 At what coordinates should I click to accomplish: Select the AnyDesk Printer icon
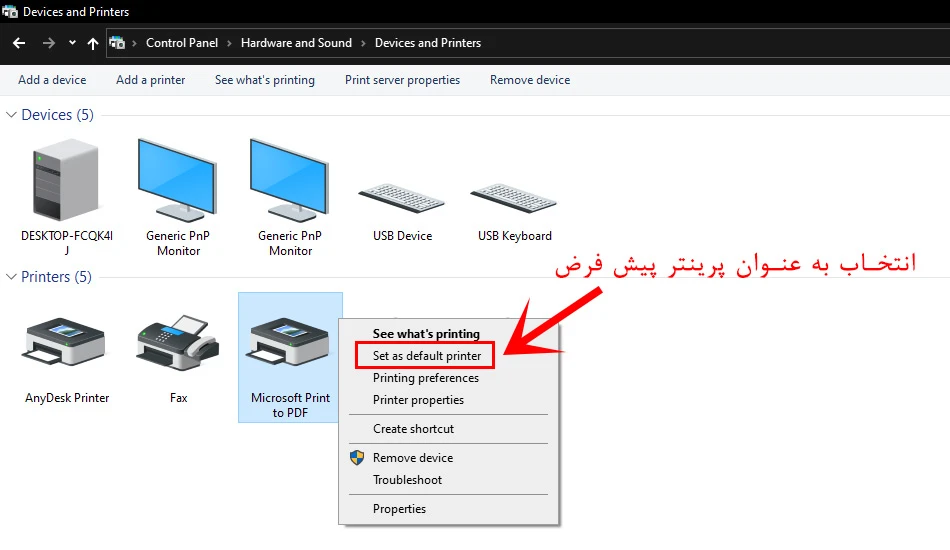pyautogui.click(x=64, y=342)
